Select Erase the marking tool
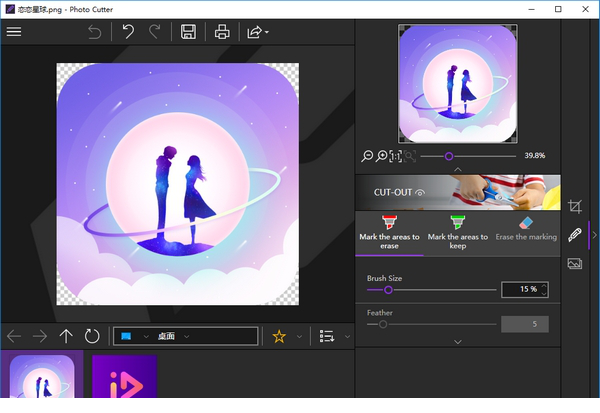 pyautogui.click(x=526, y=233)
